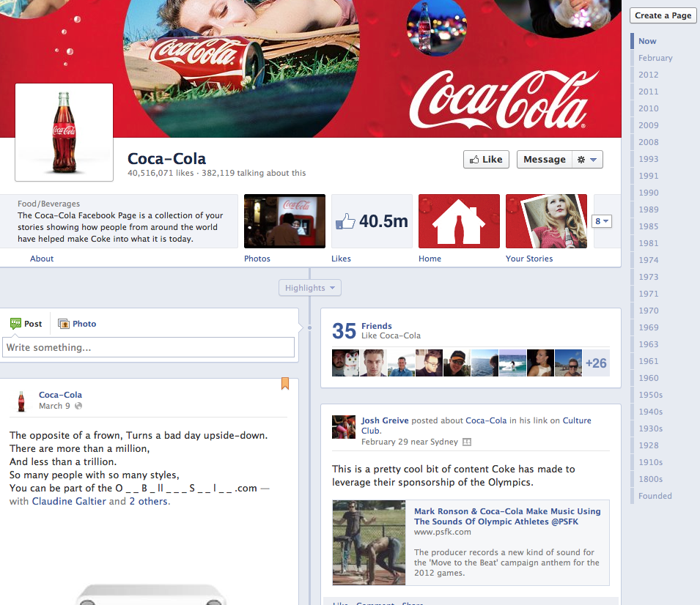Click the Likes label link

(x=341, y=259)
